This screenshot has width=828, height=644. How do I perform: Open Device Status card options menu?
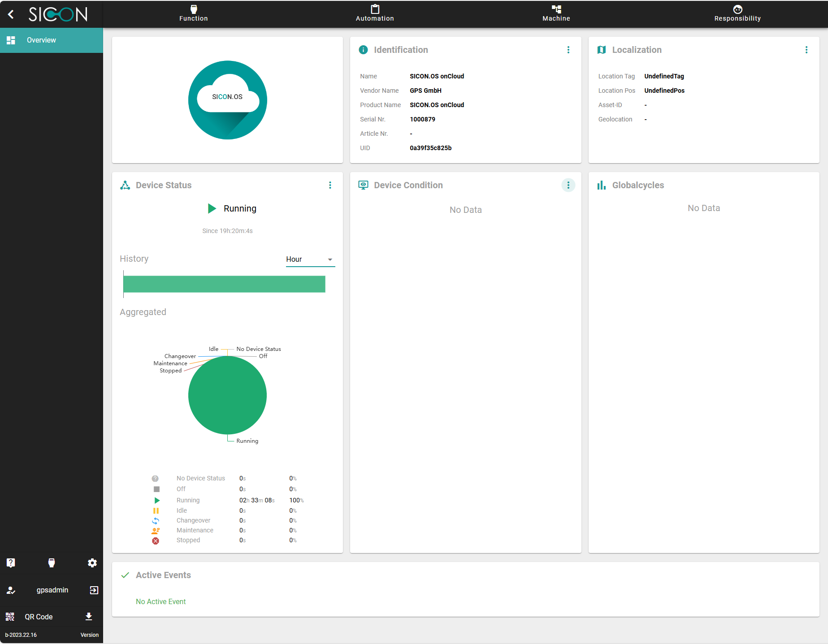pos(330,185)
